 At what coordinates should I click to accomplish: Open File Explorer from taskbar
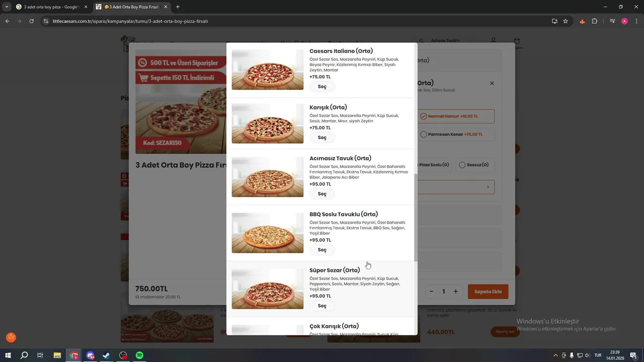click(57, 355)
